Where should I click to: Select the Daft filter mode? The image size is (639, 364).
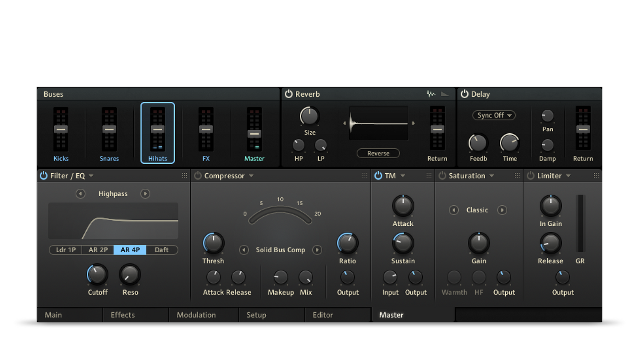(x=162, y=250)
